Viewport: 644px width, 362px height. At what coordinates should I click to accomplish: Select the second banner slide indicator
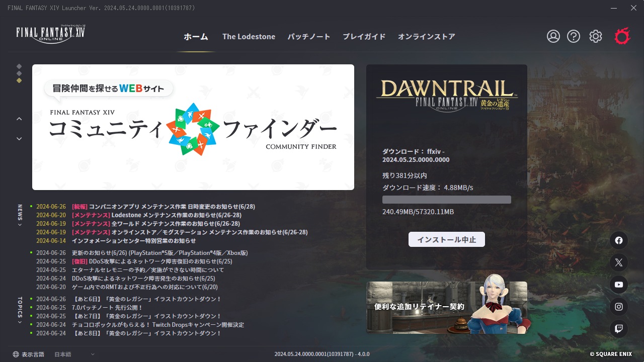pyautogui.click(x=19, y=73)
